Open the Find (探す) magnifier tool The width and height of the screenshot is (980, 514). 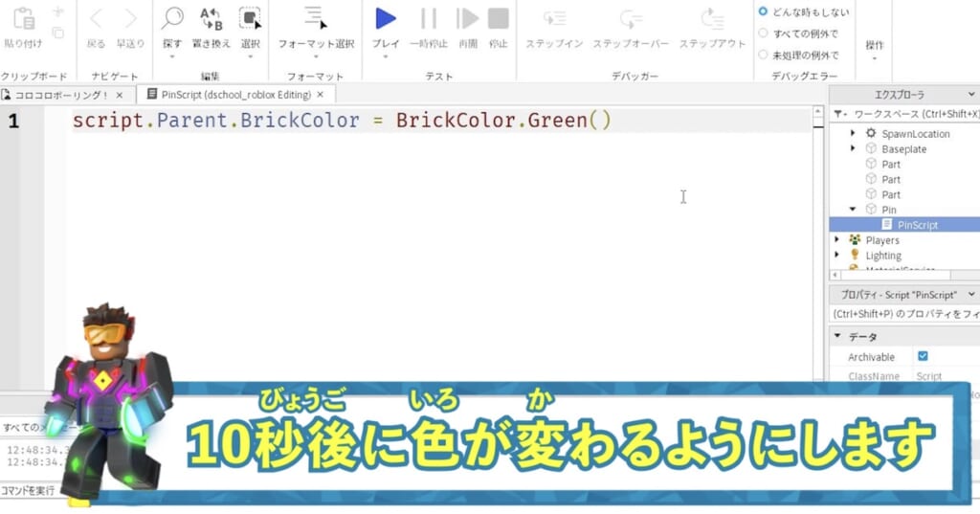(172, 19)
